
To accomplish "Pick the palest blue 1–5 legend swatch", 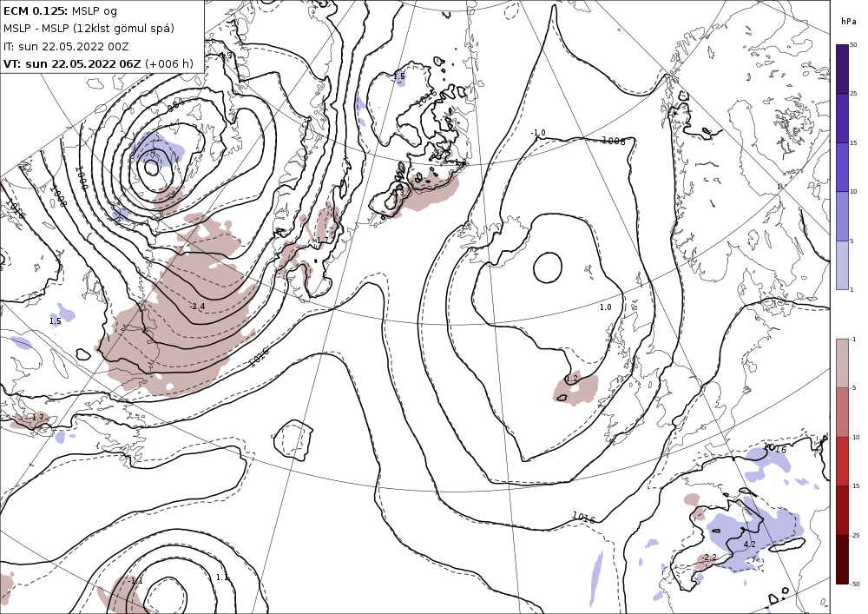I will point(842,265).
